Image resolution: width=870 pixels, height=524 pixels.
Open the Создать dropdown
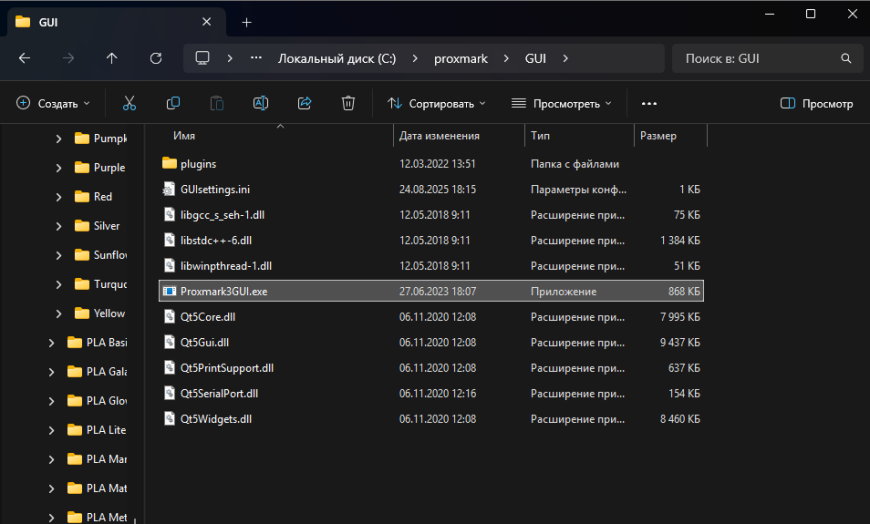pos(53,103)
